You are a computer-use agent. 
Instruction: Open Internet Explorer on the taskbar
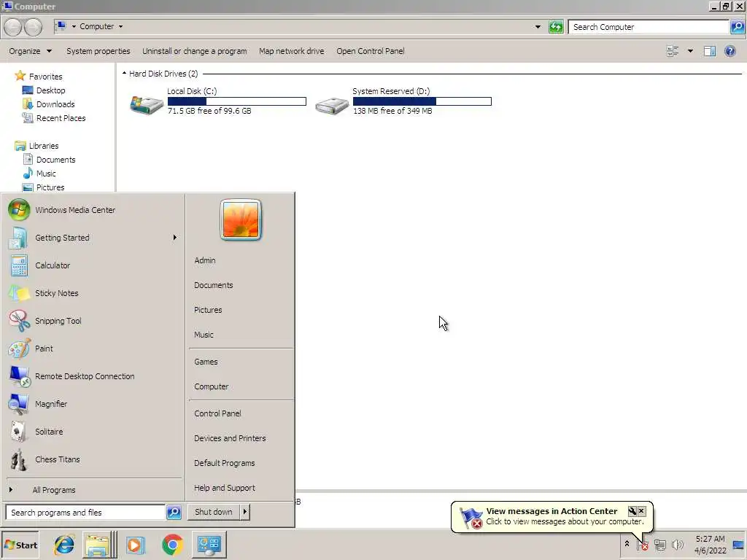(64, 545)
